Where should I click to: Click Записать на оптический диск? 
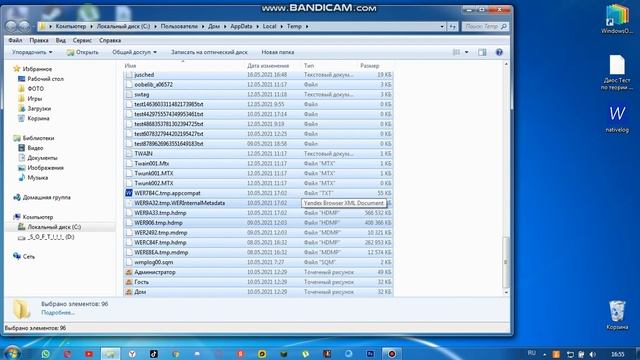pyautogui.click(x=209, y=52)
